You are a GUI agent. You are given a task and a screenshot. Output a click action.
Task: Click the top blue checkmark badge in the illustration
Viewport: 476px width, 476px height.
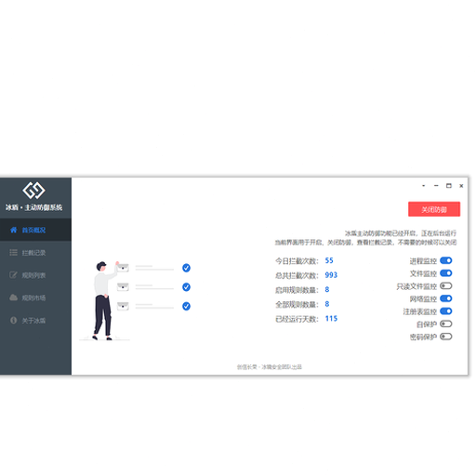(x=186, y=268)
